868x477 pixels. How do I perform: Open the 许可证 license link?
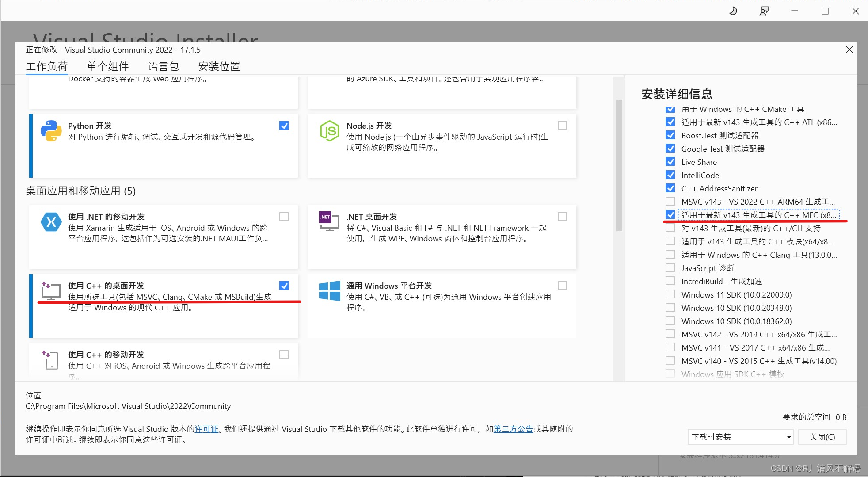[207, 429]
